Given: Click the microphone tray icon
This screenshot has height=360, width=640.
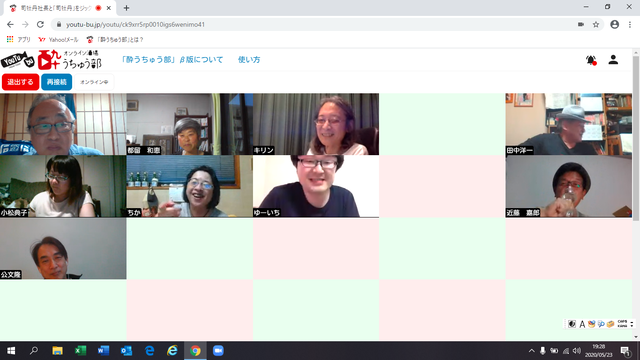Looking at the screenshot, I should click(542, 351).
